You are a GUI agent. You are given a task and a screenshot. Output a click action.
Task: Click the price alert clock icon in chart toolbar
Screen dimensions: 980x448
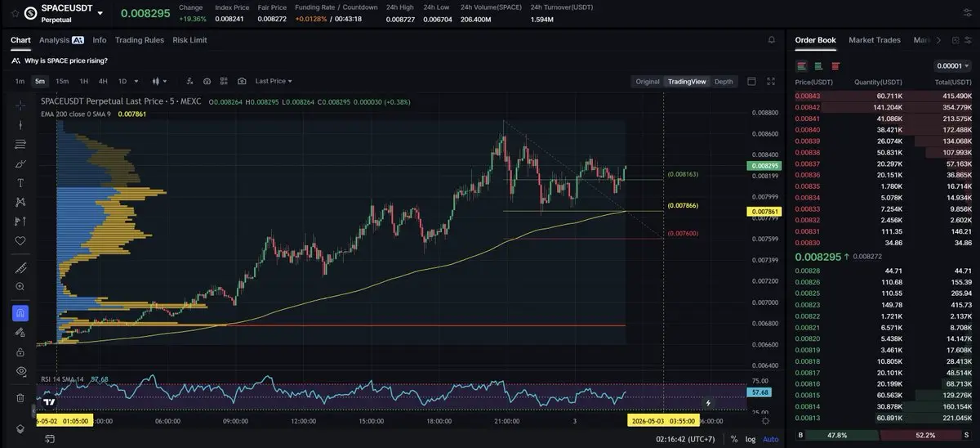[207, 82]
